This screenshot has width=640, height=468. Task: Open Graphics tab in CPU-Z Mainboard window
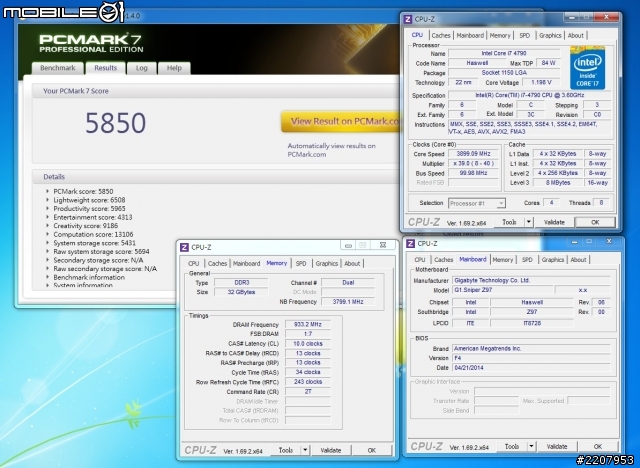point(553,260)
